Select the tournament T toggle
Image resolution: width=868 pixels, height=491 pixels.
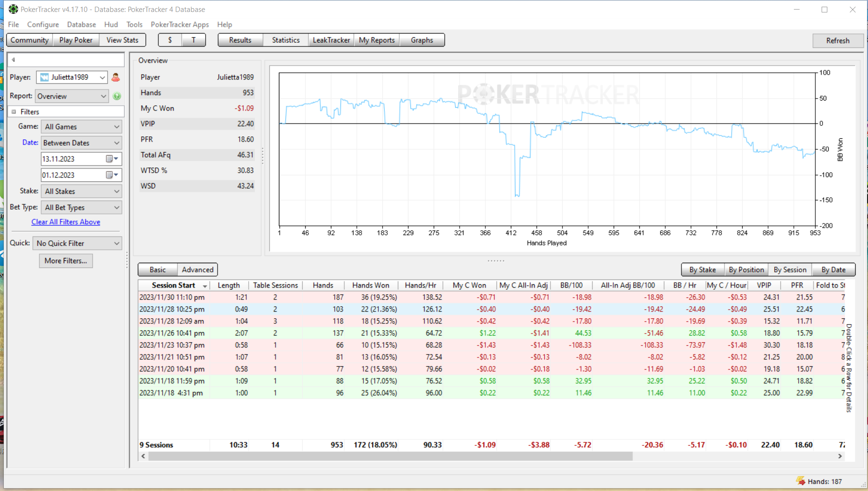(x=194, y=40)
